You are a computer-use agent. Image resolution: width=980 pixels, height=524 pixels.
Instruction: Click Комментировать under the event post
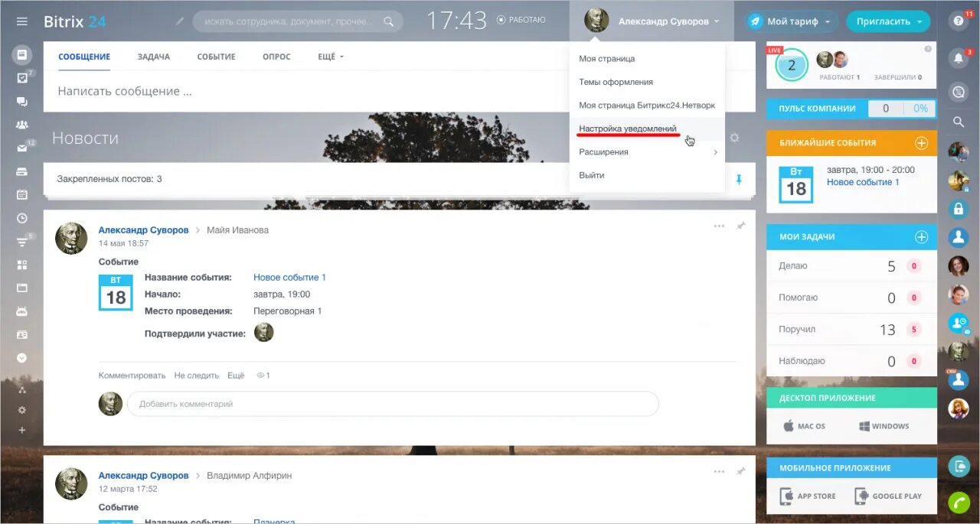(132, 376)
